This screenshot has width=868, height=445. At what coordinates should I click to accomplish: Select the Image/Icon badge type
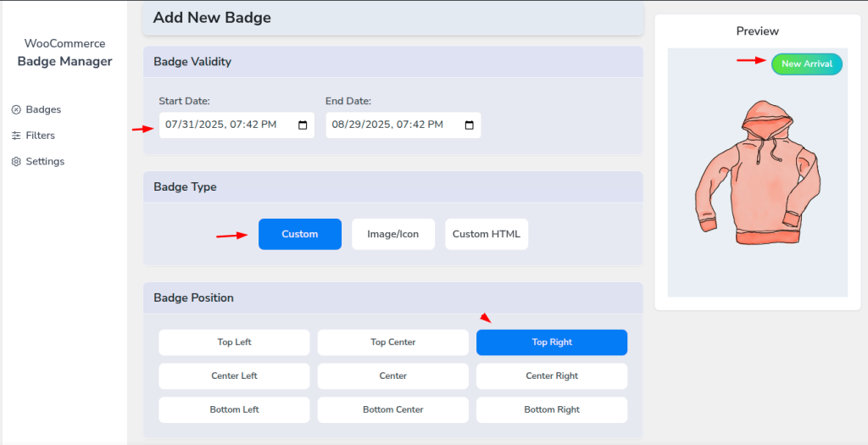pyautogui.click(x=393, y=234)
